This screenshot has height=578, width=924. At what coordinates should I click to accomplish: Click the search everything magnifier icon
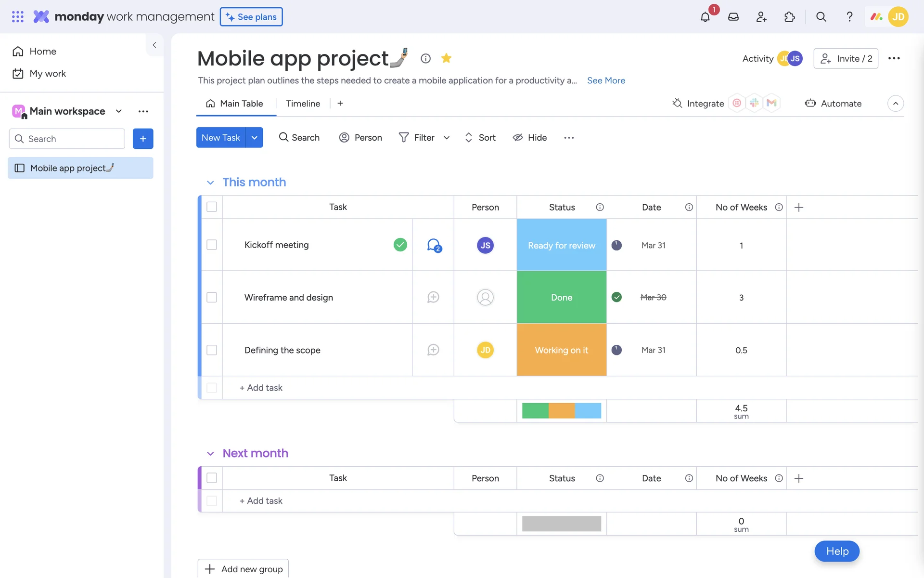coord(821,17)
